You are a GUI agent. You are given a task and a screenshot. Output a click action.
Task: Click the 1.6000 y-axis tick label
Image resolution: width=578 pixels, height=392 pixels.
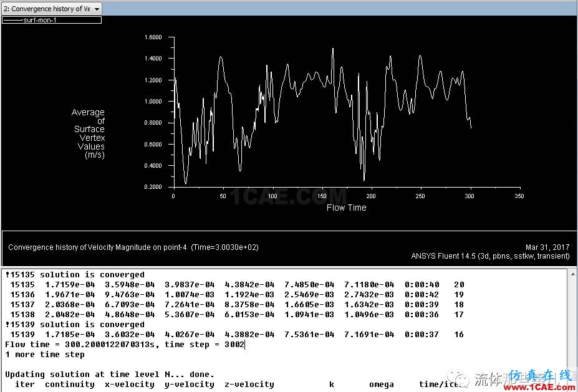point(153,37)
